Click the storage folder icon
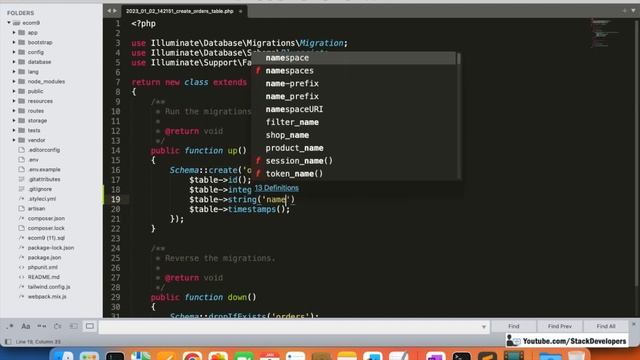Screen dimensions: 640x360 coord(22,120)
